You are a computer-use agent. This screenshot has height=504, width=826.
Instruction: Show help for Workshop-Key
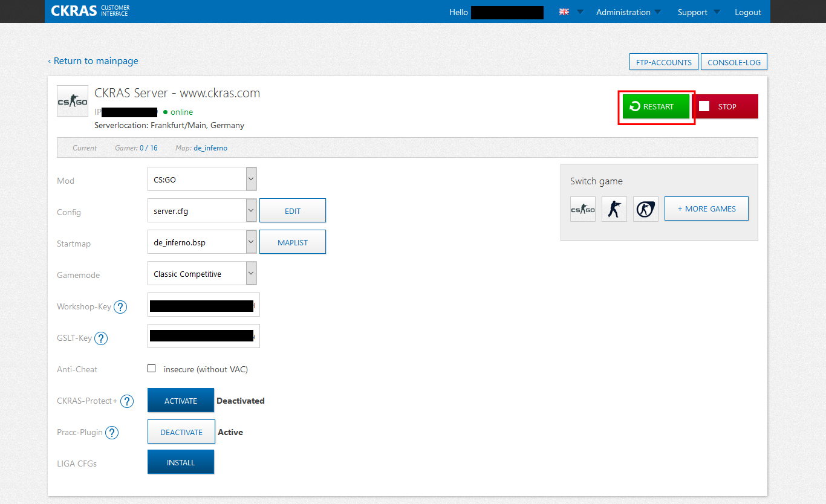coord(120,307)
